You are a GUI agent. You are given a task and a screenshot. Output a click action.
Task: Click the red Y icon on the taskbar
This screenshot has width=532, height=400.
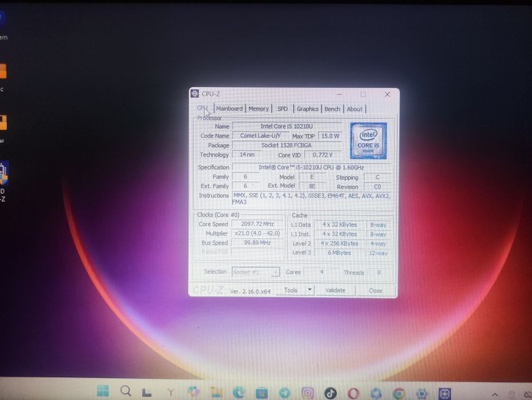click(x=171, y=393)
